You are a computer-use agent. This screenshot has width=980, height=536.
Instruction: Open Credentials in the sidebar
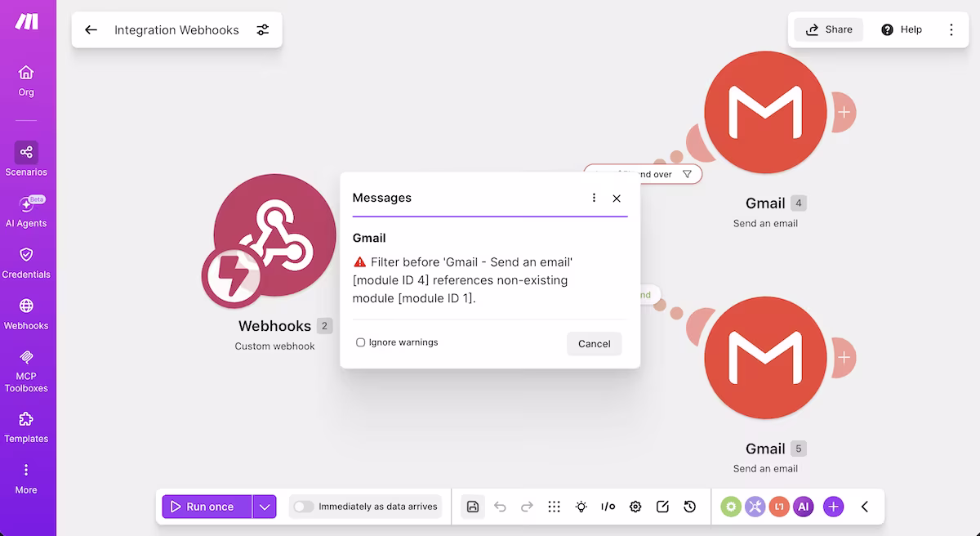point(26,262)
